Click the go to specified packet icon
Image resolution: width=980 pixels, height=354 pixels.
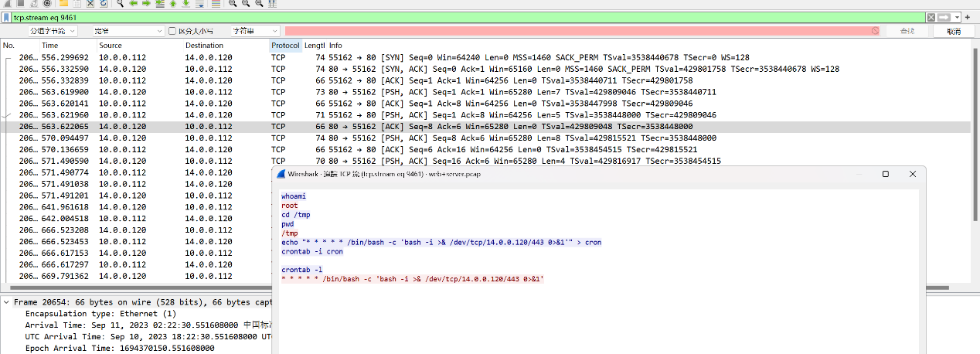pyautogui.click(x=160, y=3)
